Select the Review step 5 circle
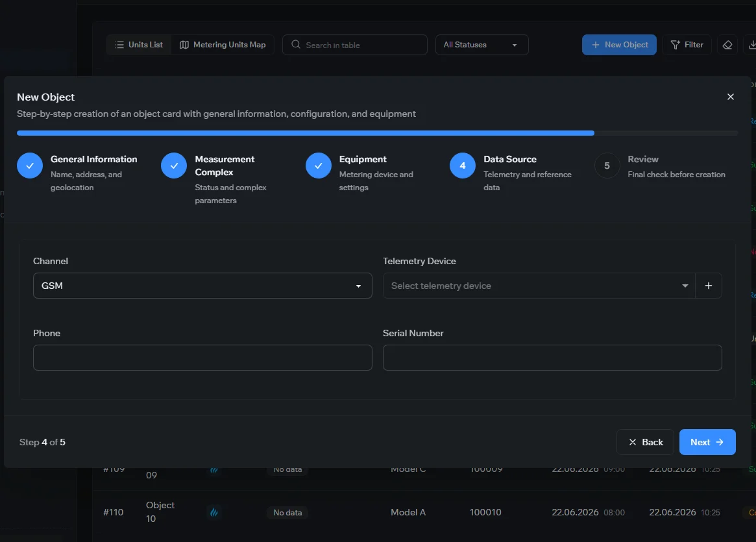The height and width of the screenshot is (542, 756). [607, 166]
